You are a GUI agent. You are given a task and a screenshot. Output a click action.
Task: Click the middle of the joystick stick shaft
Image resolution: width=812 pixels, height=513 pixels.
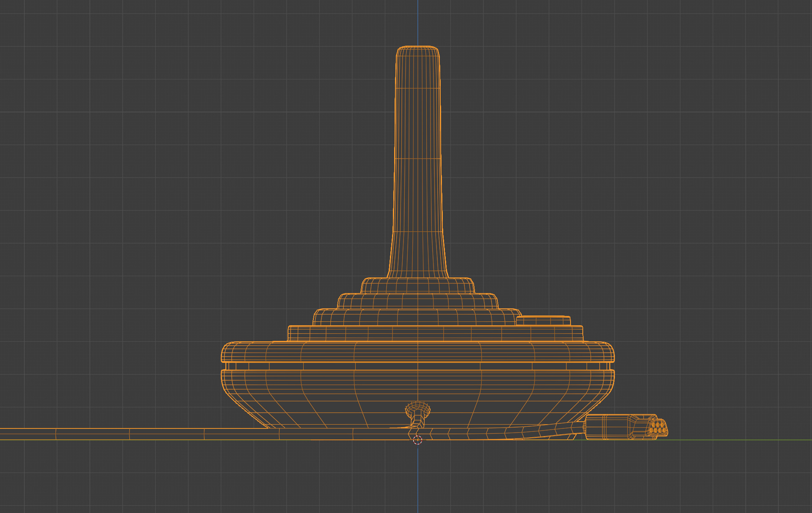[x=418, y=161]
